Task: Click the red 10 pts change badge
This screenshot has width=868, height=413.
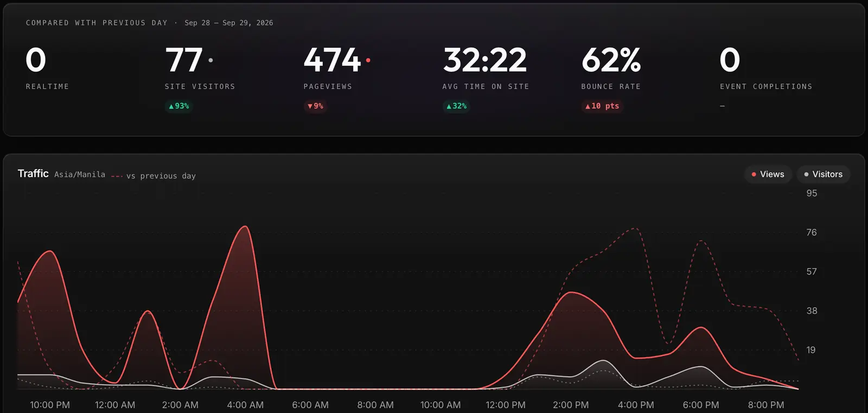Action: [602, 106]
